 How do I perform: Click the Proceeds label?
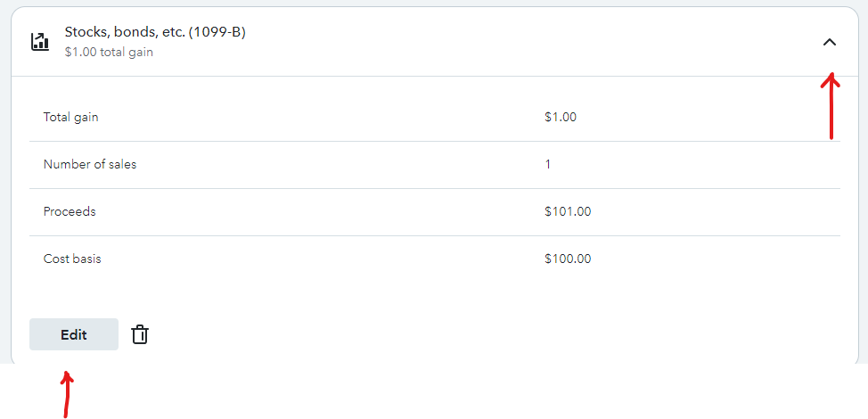click(70, 211)
